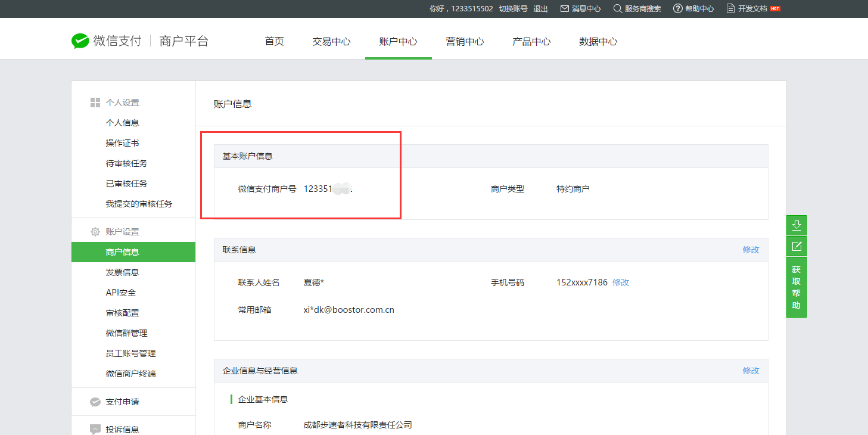This screenshot has height=435, width=868.
Task: Click the service provider search magnifier icon
Action: [618, 9]
